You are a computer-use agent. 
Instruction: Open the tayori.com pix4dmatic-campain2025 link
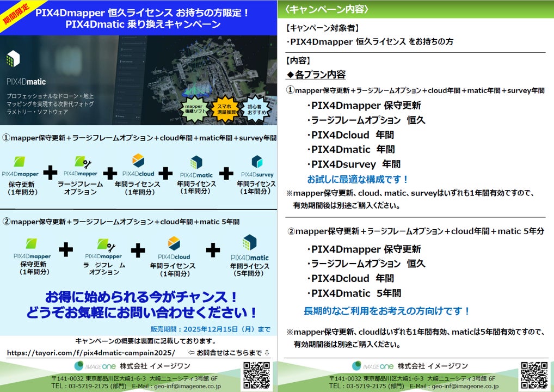coord(91,353)
